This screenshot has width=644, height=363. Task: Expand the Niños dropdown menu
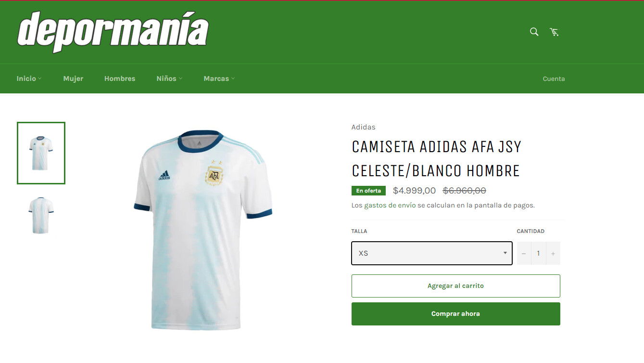[169, 78]
